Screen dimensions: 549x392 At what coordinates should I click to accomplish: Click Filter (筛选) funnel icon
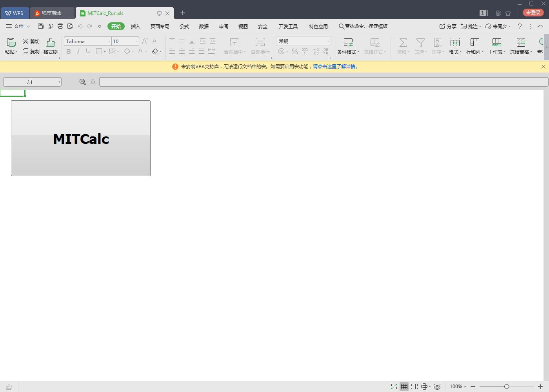tap(421, 46)
